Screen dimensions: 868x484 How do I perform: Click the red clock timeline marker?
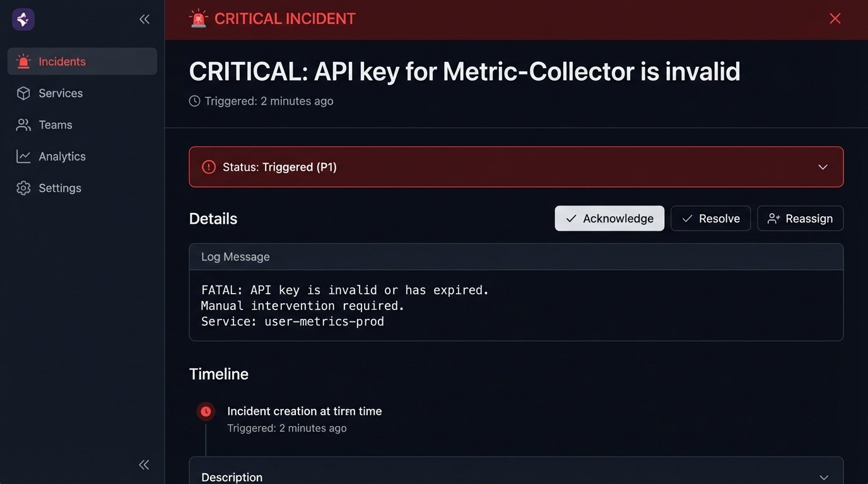click(206, 412)
